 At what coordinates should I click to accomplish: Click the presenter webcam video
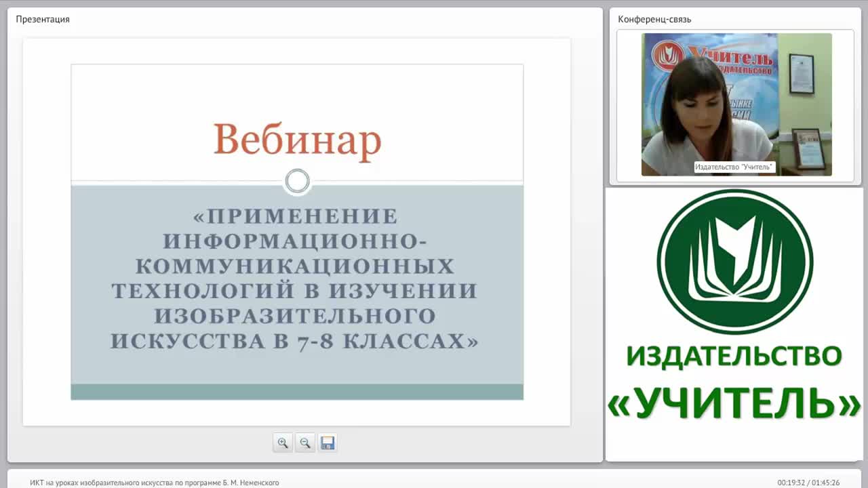[736, 104]
